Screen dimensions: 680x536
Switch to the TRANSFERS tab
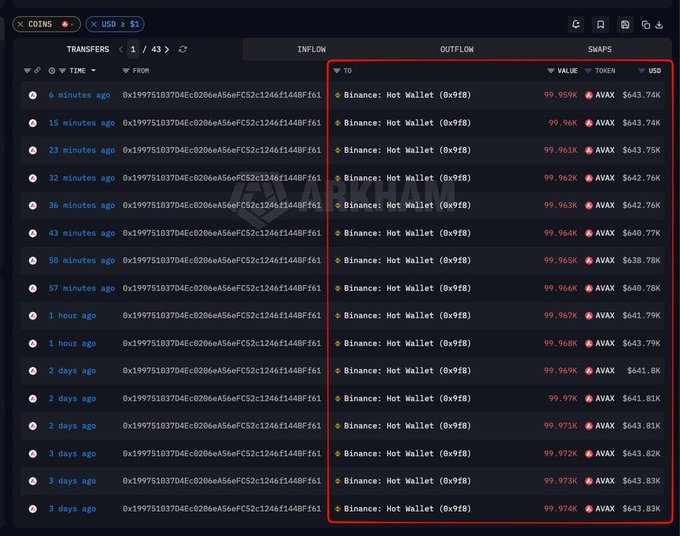tap(88, 49)
